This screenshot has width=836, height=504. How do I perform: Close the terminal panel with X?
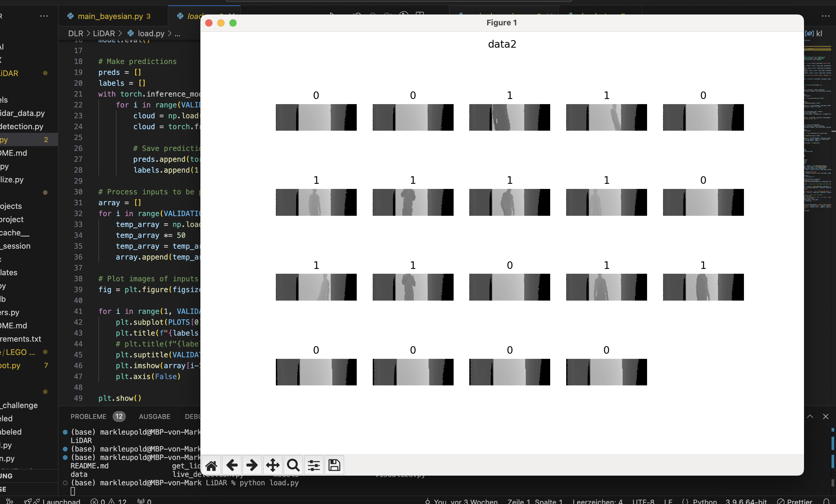click(825, 416)
